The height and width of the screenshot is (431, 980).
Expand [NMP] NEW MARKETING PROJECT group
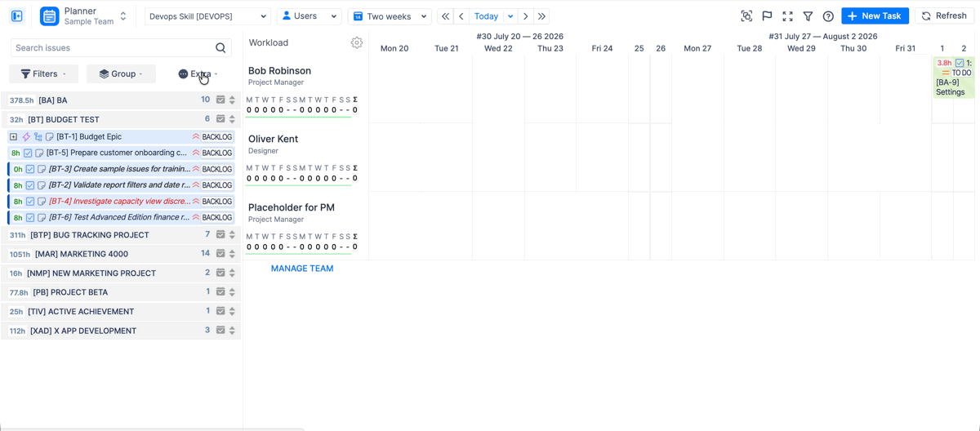121,273
